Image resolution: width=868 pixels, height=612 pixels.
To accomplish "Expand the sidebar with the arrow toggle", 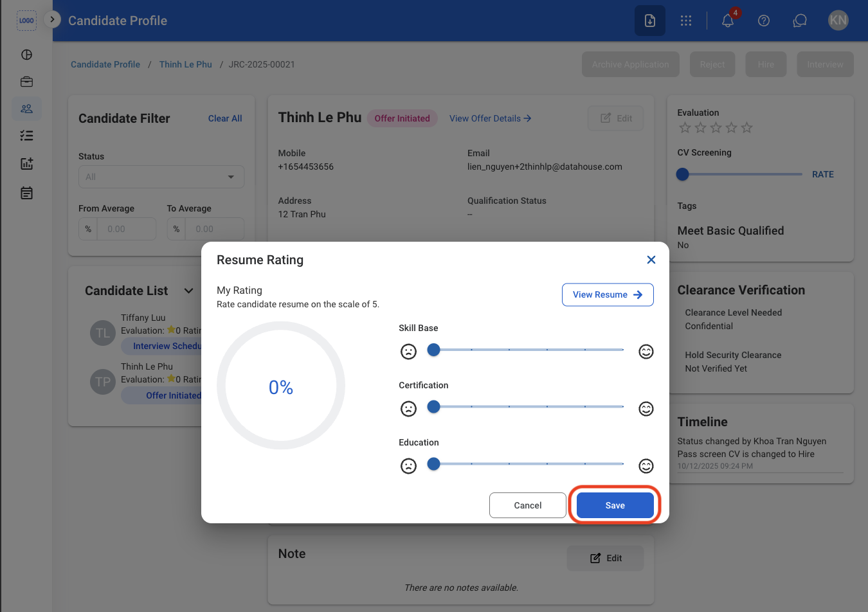I will point(52,19).
